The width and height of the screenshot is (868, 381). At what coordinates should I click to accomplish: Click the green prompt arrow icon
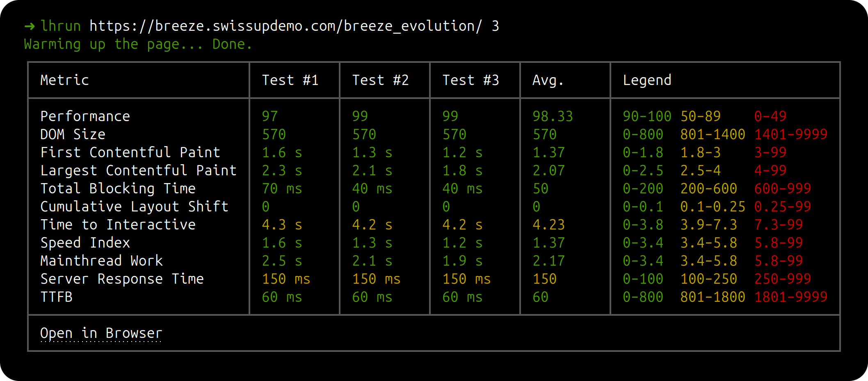pos(30,27)
